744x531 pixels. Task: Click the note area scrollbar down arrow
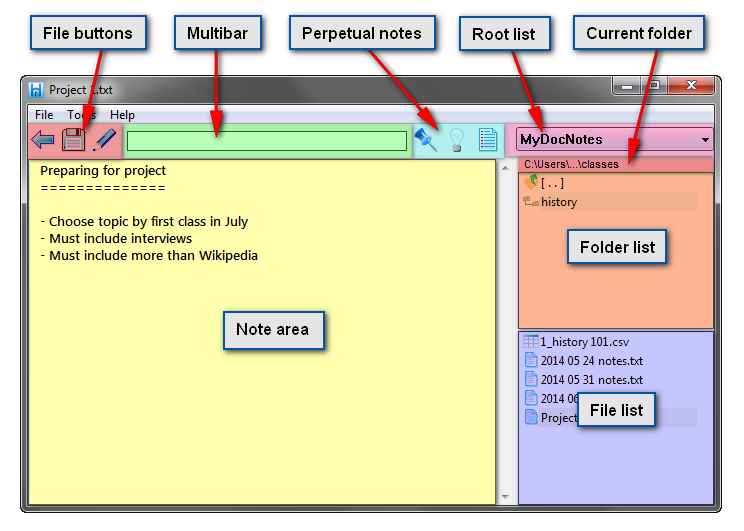[506, 497]
